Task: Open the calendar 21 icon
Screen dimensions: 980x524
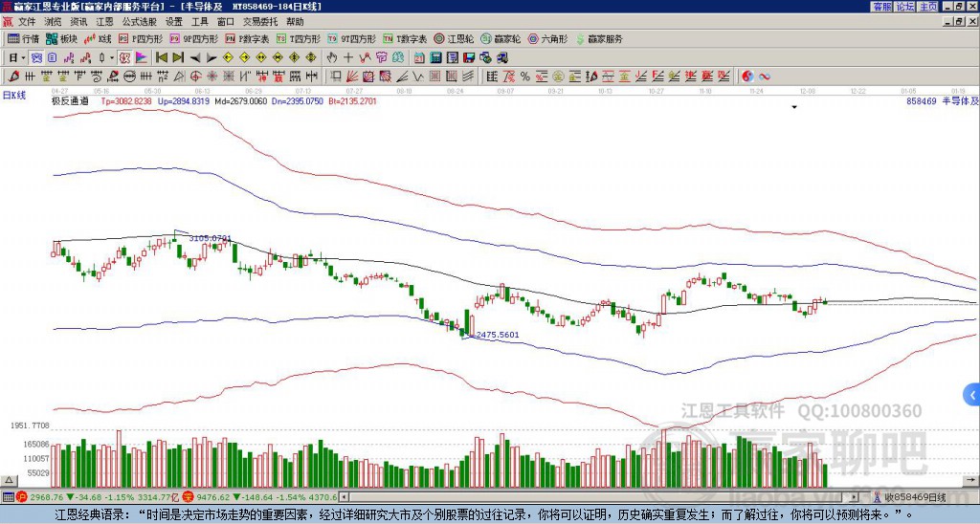Action: click(419, 58)
